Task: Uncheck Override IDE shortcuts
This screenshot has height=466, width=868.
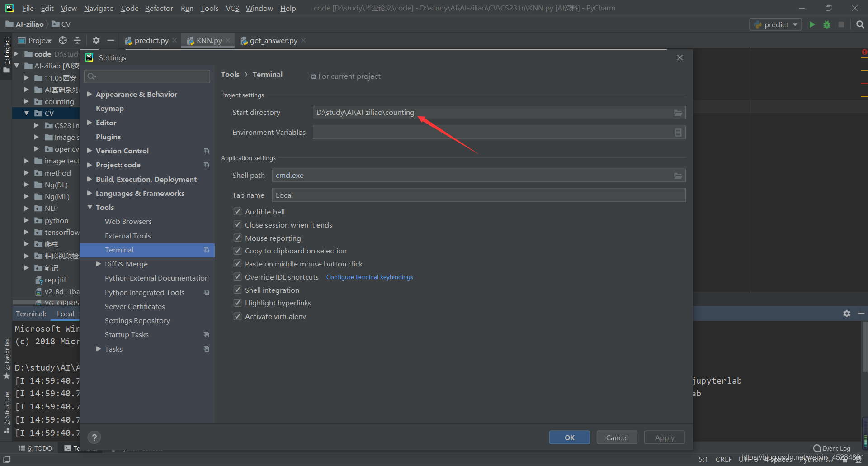Action: point(237,276)
